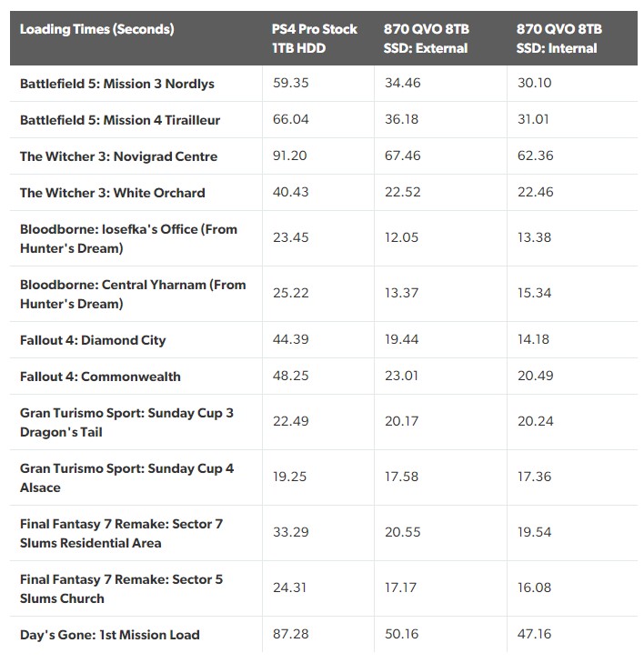
Task: Select the Day's Gone: 1st Mission Load label
Action: pos(109,635)
